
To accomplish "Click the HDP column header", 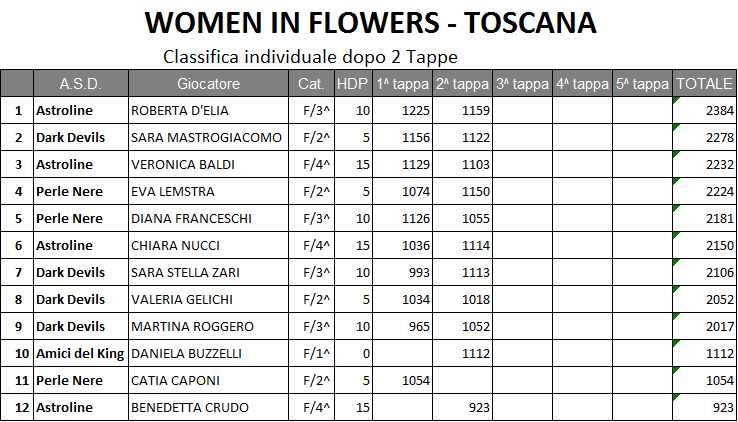I will click(353, 84).
